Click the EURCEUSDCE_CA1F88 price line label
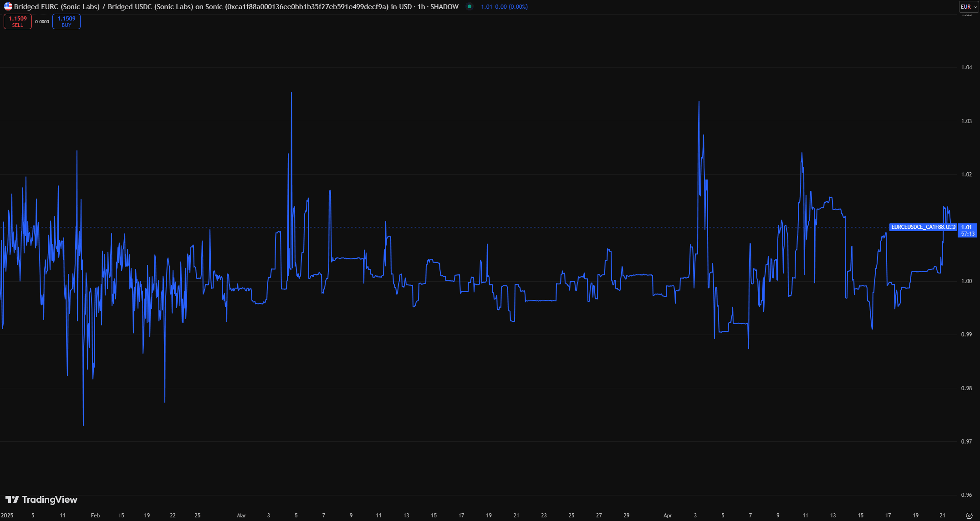 [x=923, y=227]
